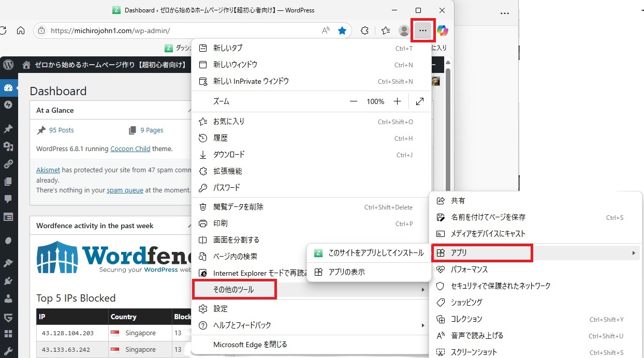Select 共有 in tools submenu
This screenshot has height=358, width=644.
click(536, 200)
